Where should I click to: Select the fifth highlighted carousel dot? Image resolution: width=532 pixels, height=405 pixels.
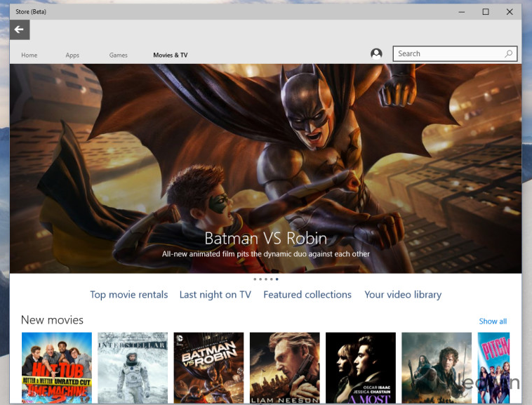pyautogui.click(x=277, y=279)
